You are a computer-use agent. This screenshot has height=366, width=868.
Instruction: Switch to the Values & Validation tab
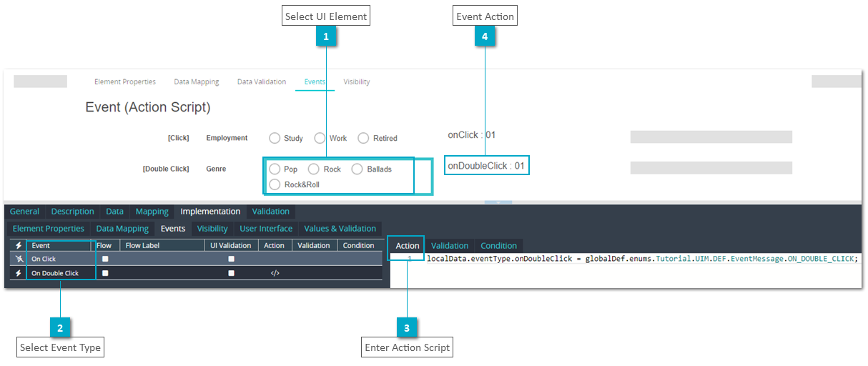pos(340,229)
